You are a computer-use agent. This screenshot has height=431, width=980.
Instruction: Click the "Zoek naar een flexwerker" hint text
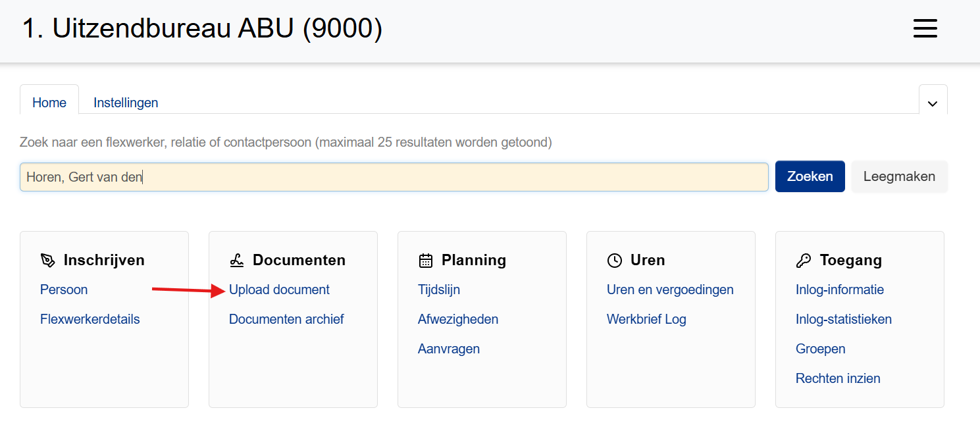point(286,142)
